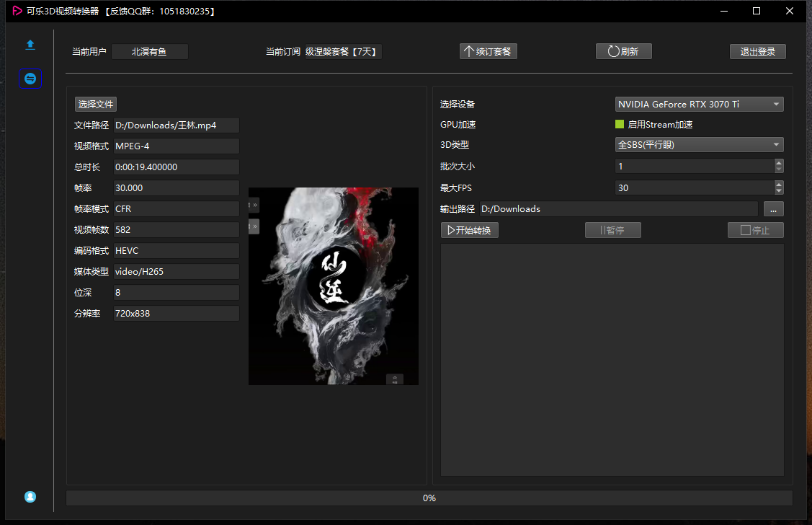Select the highlighted convert icon in the sidebar
The height and width of the screenshot is (525, 812).
[x=30, y=79]
